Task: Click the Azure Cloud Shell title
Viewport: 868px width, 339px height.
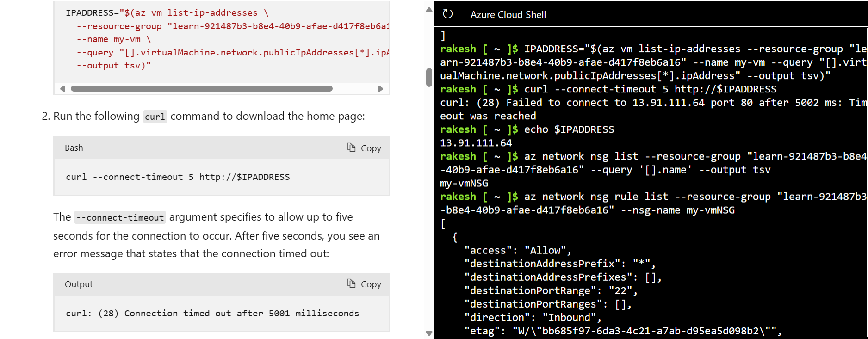Action: point(508,15)
